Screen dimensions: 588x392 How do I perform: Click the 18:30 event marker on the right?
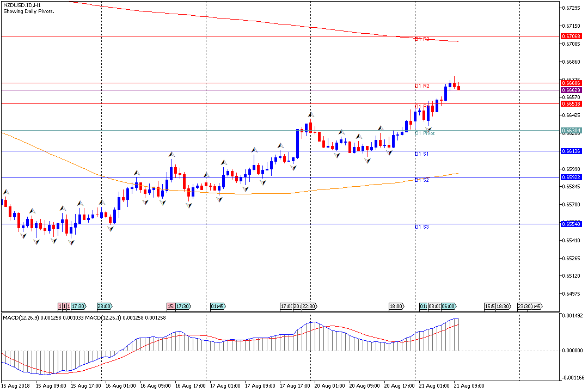point(503,307)
